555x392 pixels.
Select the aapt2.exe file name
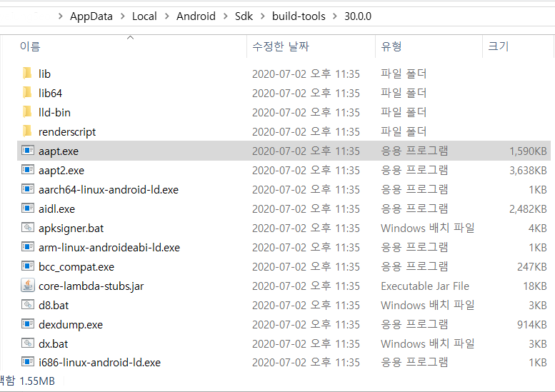click(61, 170)
